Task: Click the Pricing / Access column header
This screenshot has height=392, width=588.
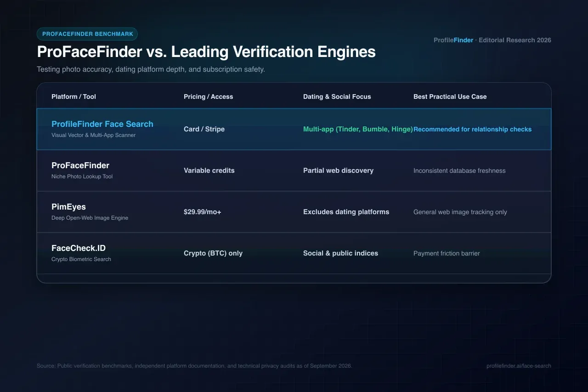Action: 208,97
